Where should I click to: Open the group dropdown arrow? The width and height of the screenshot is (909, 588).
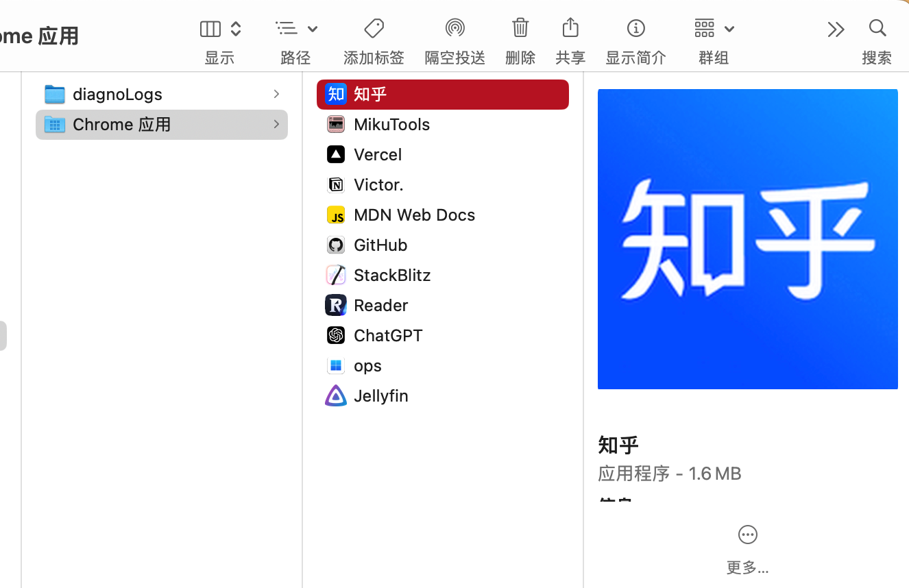tap(729, 29)
